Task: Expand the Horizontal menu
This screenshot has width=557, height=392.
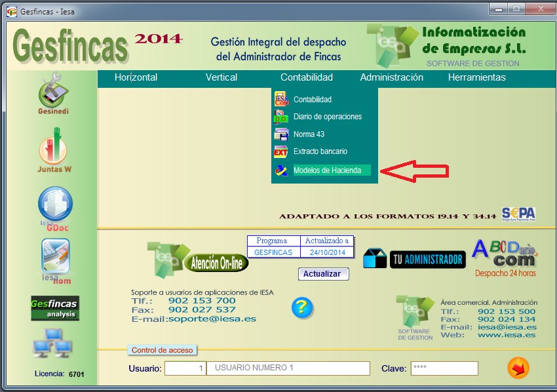Action: [x=135, y=77]
